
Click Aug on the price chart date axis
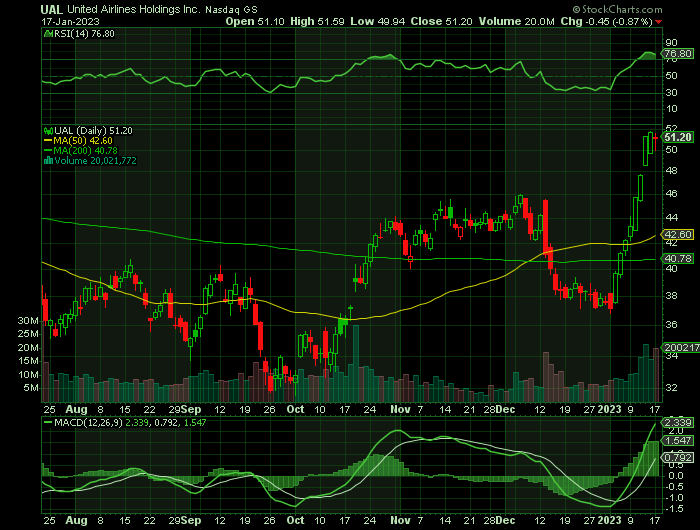[76, 409]
